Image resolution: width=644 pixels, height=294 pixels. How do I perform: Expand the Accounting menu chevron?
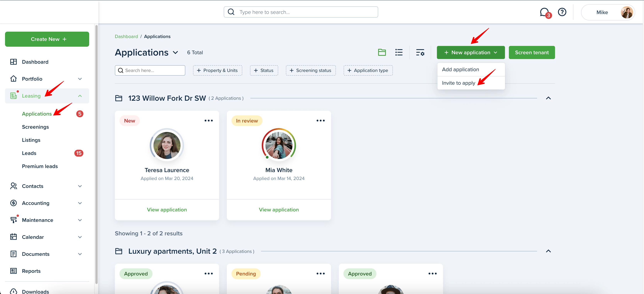pos(80,203)
